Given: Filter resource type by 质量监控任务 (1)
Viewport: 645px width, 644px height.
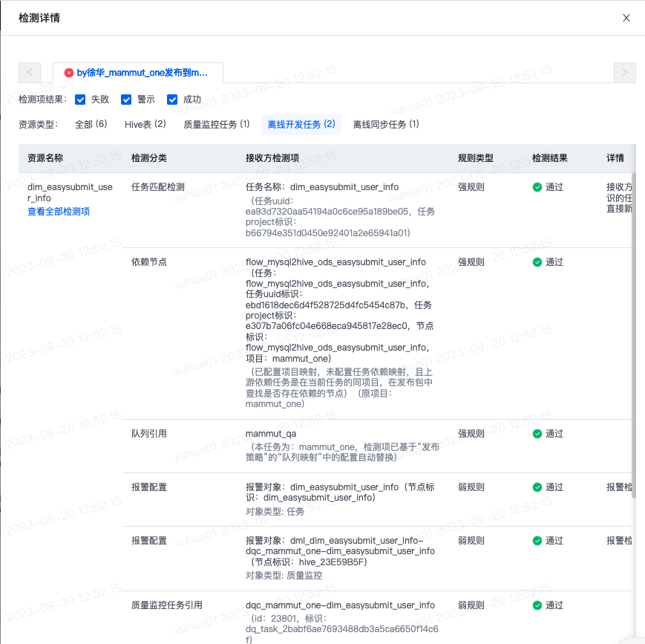Looking at the screenshot, I should pos(217,124).
